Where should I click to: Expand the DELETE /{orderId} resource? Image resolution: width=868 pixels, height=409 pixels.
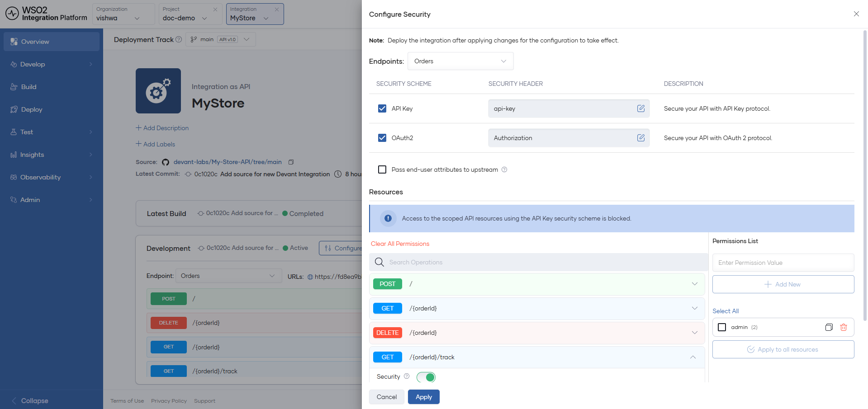(694, 333)
